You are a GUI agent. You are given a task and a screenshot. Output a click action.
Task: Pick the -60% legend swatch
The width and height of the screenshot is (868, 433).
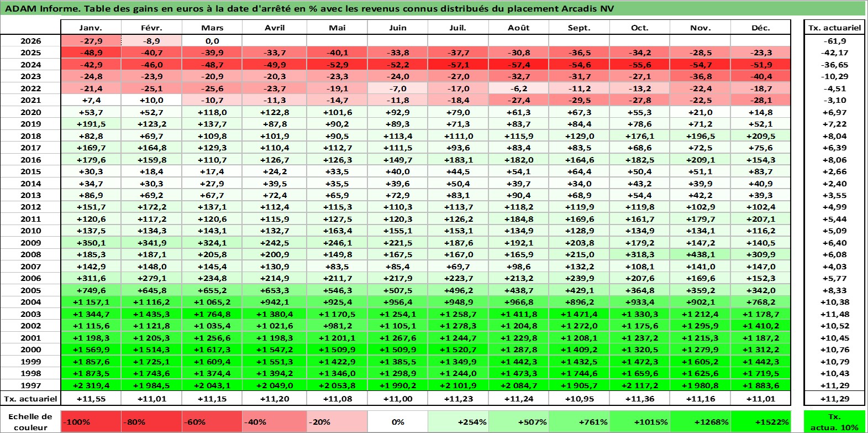(x=212, y=421)
